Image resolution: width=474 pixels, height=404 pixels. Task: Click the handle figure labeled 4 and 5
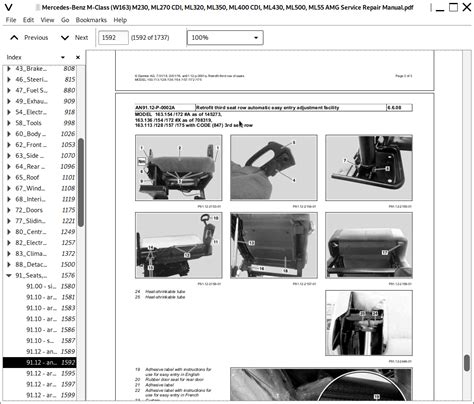(x=274, y=168)
